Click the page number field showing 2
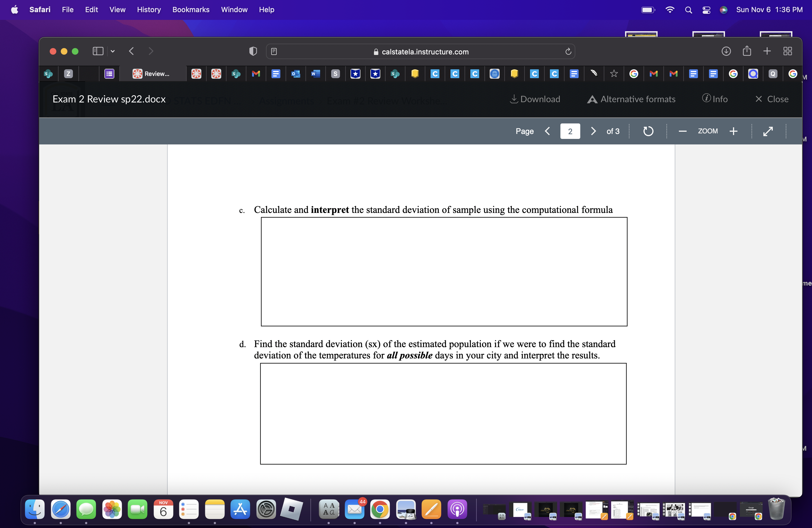The width and height of the screenshot is (812, 528). (570, 131)
